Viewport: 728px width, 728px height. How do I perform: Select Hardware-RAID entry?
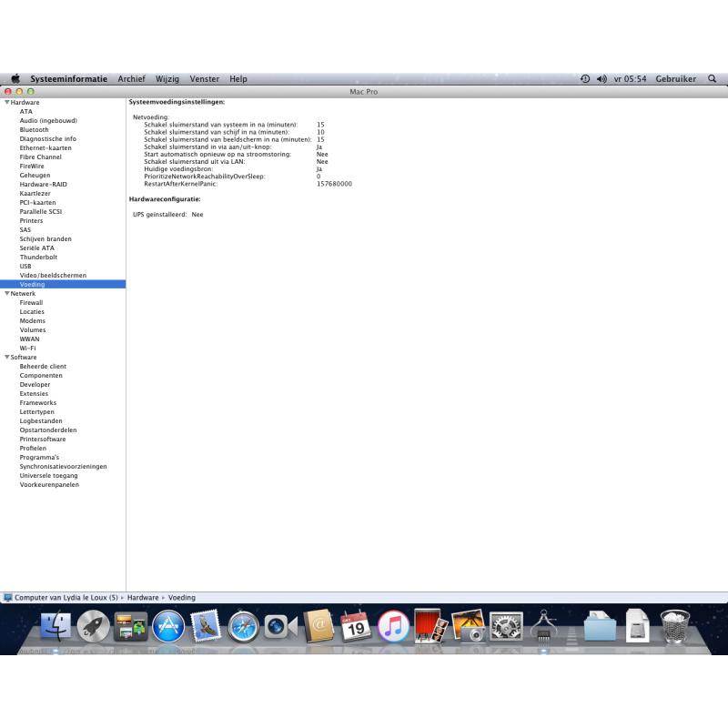click(43, 185)
